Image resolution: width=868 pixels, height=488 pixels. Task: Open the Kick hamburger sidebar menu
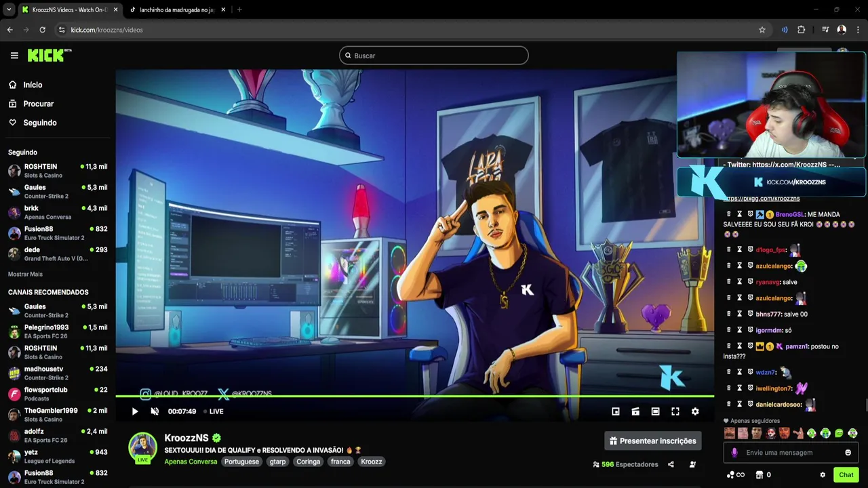pyautogui.click(x=14, y=56)
